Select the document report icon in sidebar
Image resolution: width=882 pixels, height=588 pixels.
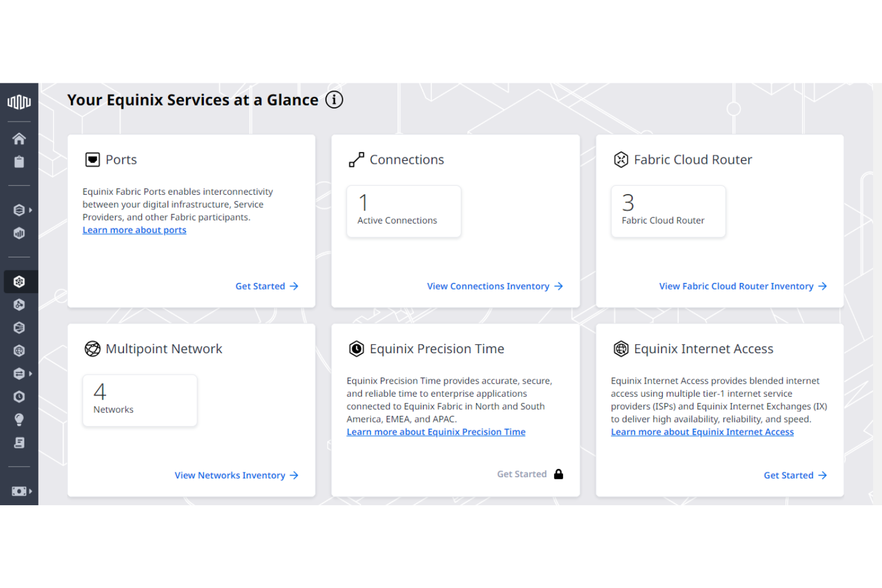[19, 443]
